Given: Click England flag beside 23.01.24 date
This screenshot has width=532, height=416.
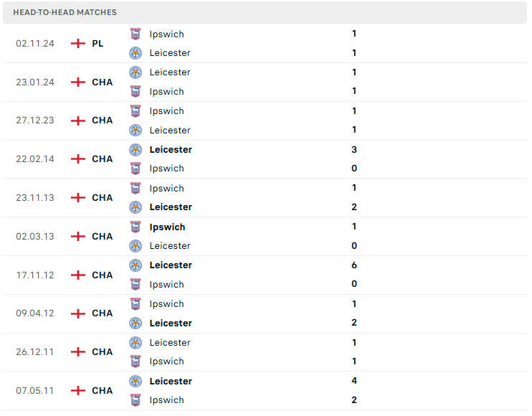Looking at the screenshot, I should (77, 82).
